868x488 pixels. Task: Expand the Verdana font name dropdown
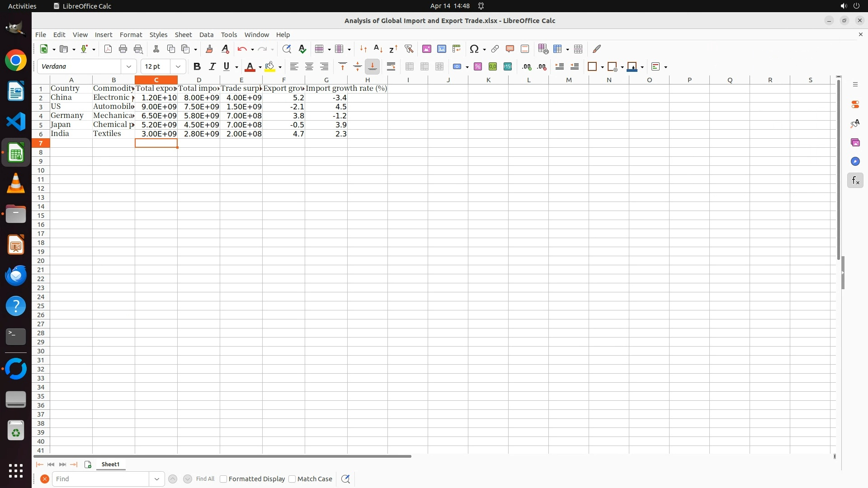(x=129, y=66)
